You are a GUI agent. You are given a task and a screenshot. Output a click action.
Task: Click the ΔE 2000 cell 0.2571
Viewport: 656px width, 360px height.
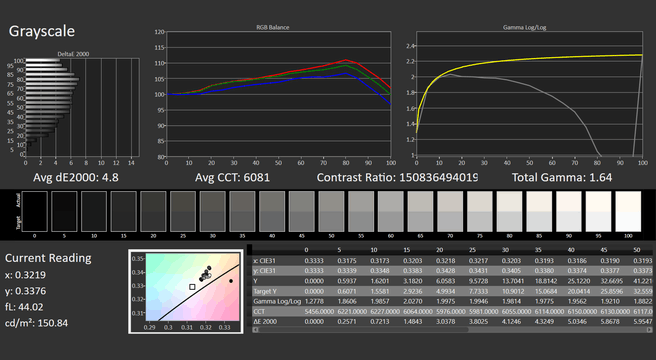(347, 321)
